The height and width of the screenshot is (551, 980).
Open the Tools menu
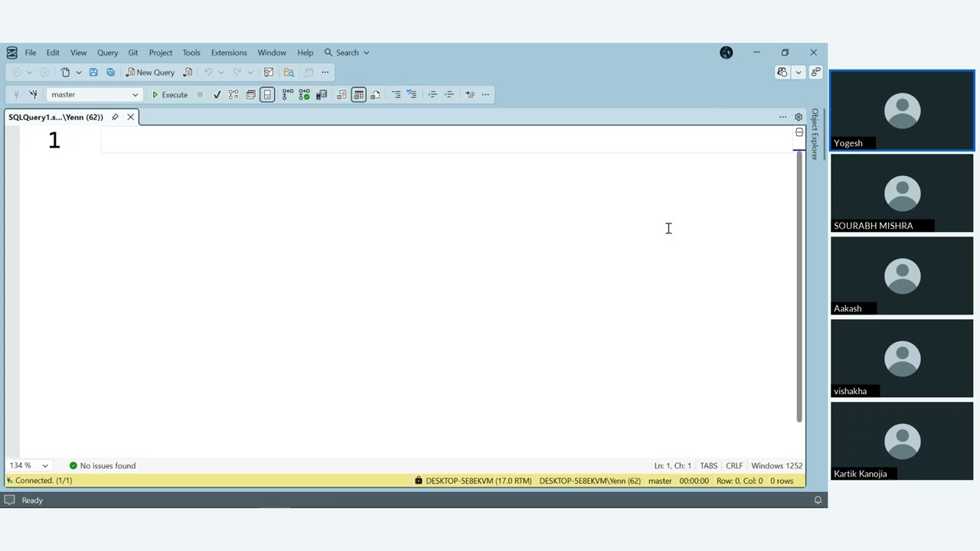[191, 53]
